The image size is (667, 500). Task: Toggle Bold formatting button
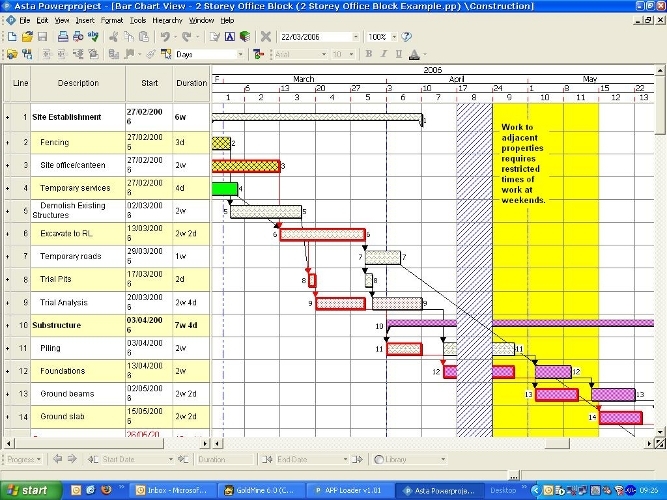(368, 54)
